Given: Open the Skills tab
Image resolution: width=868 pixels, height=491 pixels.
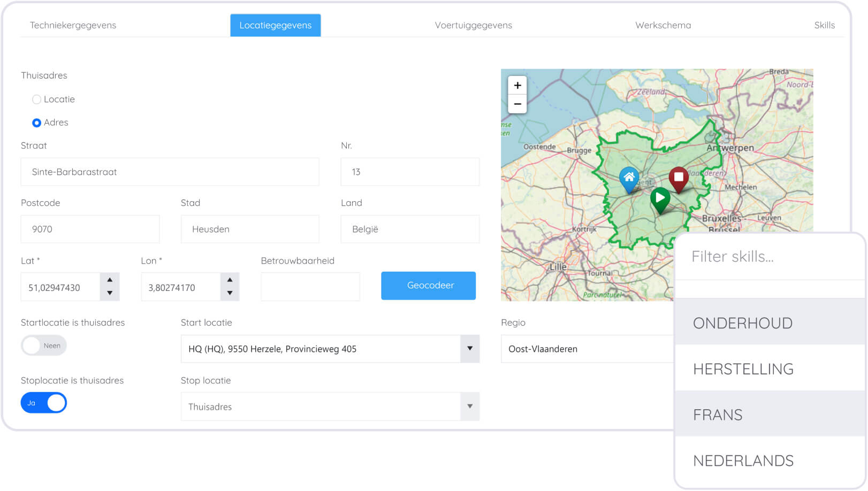Looking at the screenshot, I should 824,25.
